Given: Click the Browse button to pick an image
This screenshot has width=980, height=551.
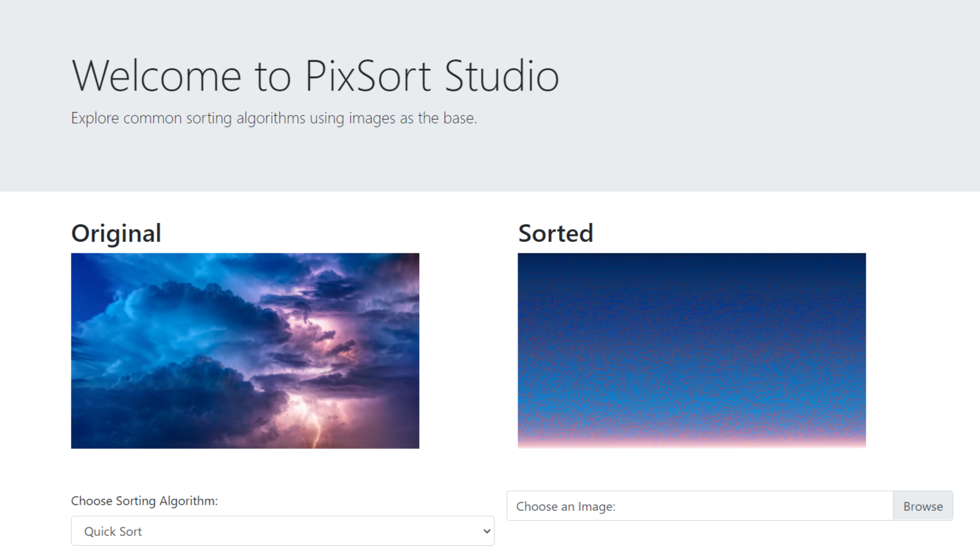Looking at the screenshot, I should pos(922,506).
